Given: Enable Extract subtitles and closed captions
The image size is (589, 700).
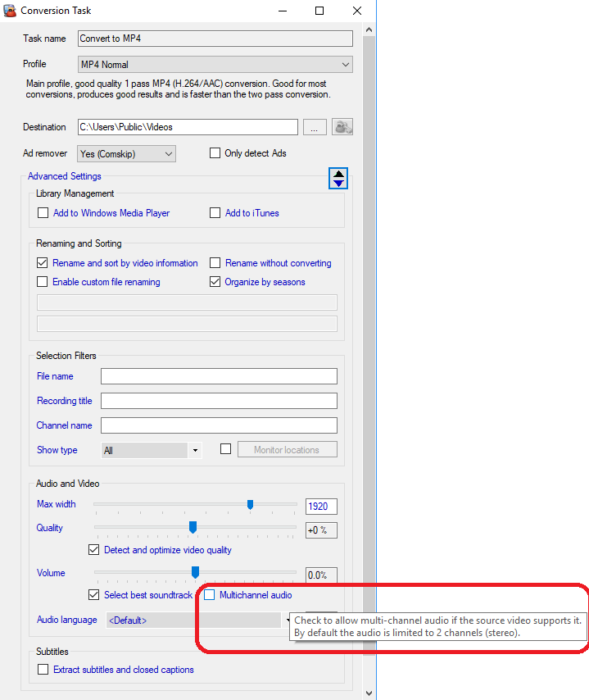Looking at the screenshot, I should [x=43, y=670].
